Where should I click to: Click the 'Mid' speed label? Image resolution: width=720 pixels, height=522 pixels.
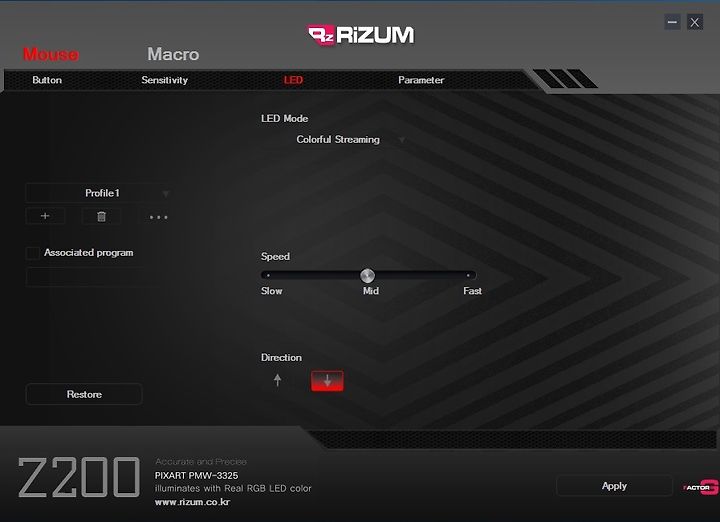tap(371, 291)
